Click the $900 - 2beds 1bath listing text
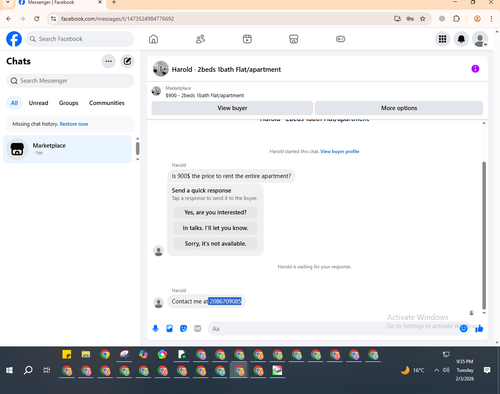The height and width of the screenshot is (394, 500). [x=205, y=95]
